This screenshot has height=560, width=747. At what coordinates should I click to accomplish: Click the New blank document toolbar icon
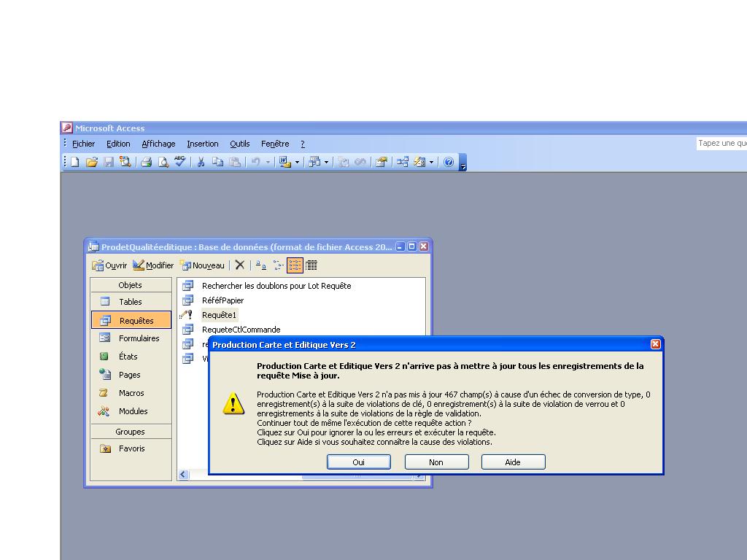tap(75, 162)
